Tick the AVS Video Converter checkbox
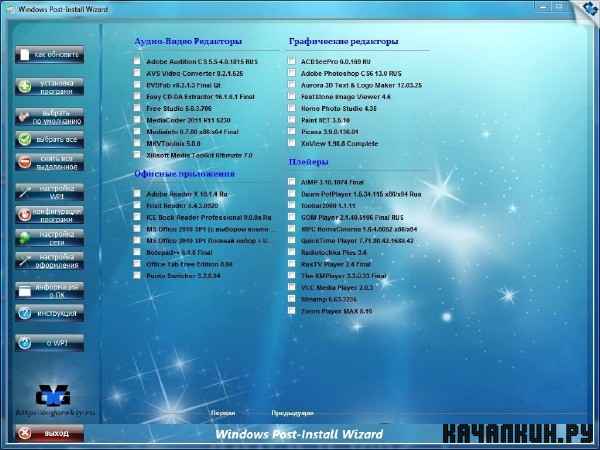This screenshot has width=600, height=450. pos(137,73)
